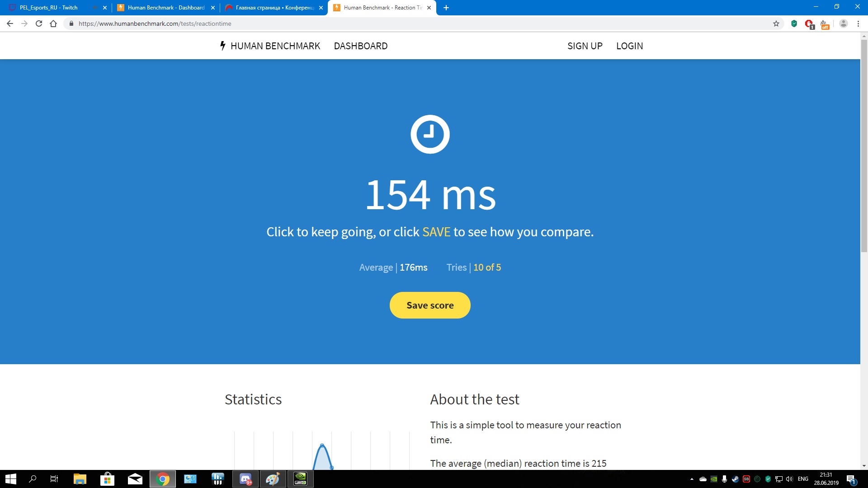
Task: Click the green shield extension icon
Action: [x=794, y=23]
